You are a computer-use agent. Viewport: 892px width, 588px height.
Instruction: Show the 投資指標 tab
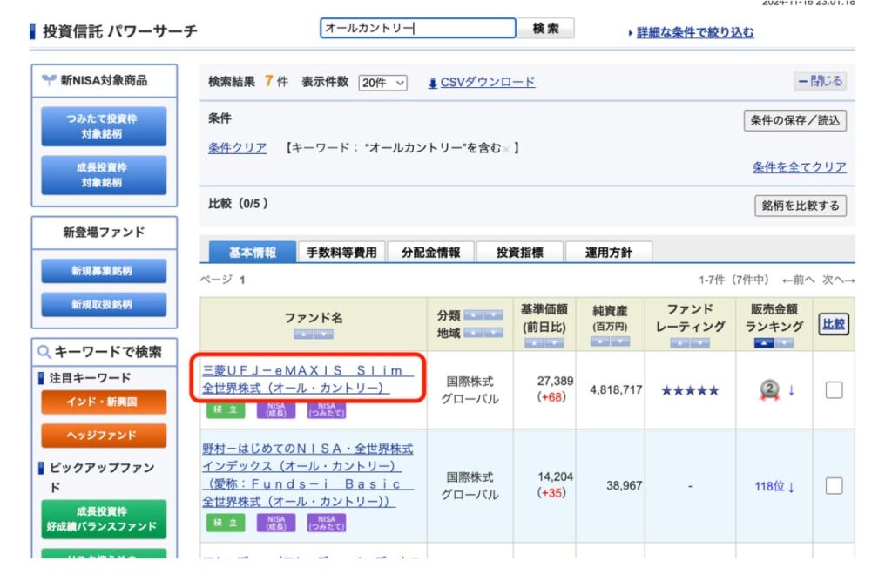pyautogui.click(x=520, y=253)
